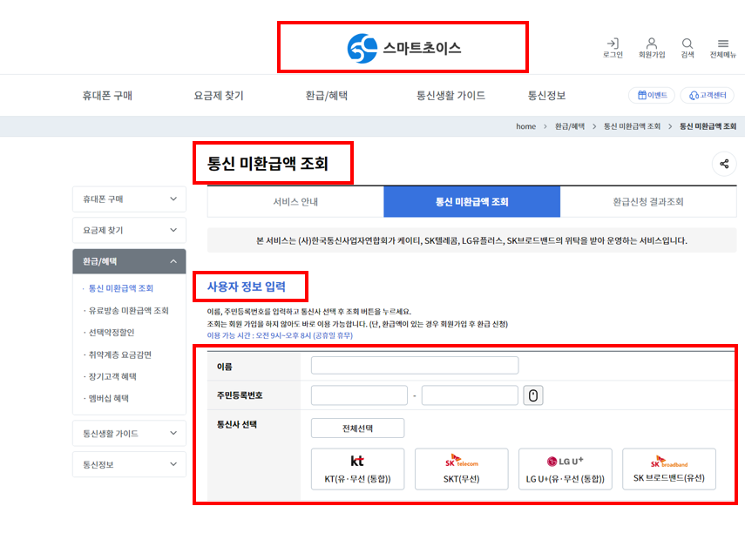Switch to the 환급신청 결과조회 tab
Image resolution: width=745 pixels, height=560 pixels.
(x=648, y=200)
